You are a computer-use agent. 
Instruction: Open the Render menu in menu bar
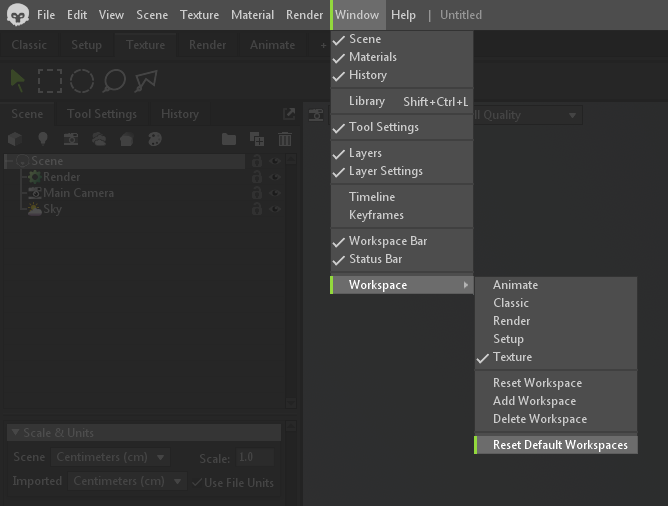tap(304, 15)
